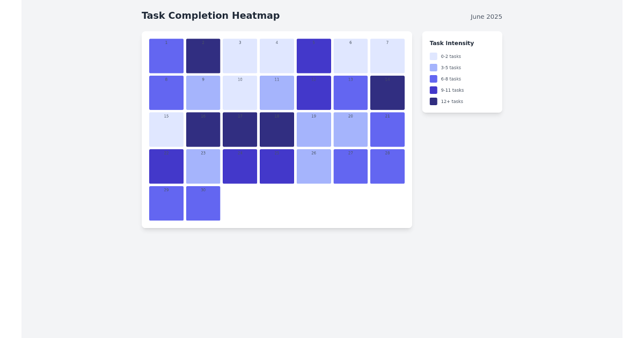Image resolution: width=644 pixels, height=338 pixels.
Task: Select day 26 on the heatmap
Action: (x=314, y=166)
